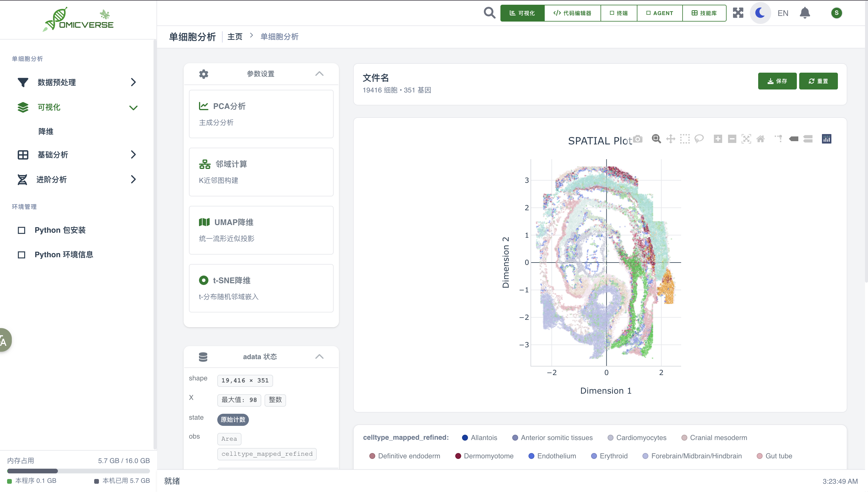Collapse the adata 状态 panel

[319, 356]
